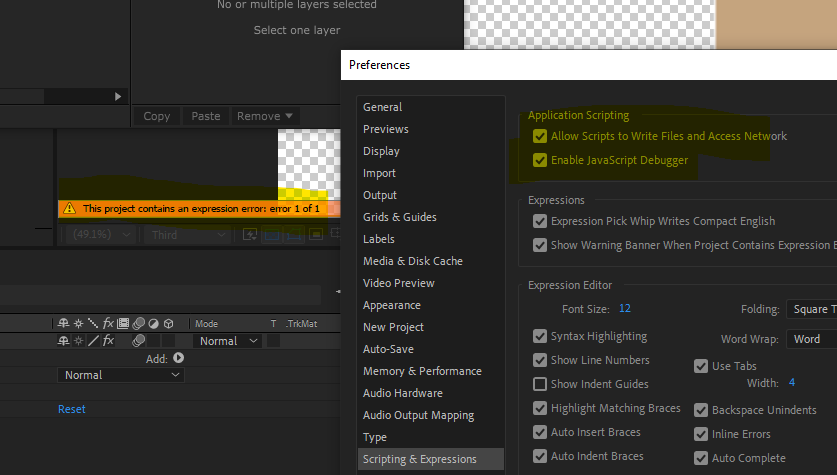Click the Shy column header icon

coord(64,323)
